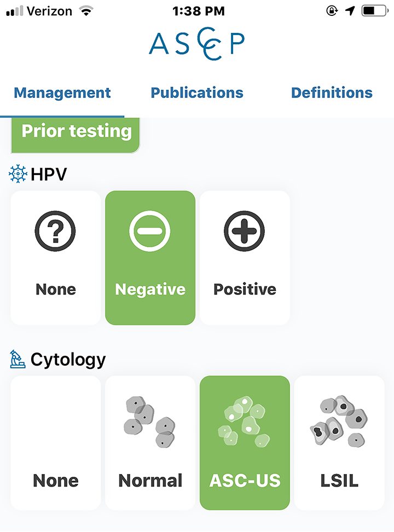394x532 pixels.
Task: Open the Management tab
Action: pyautogui.click(x=62, y=92)
